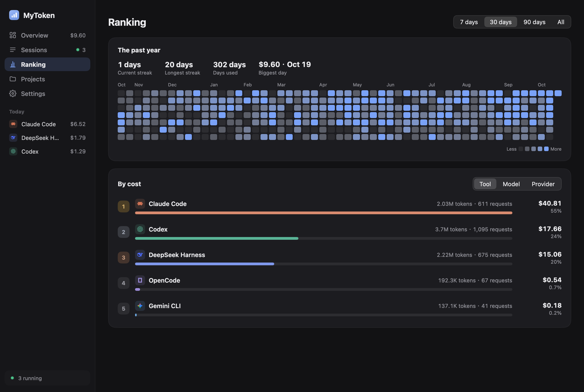
Task: Click rank badge 1 for Claude Code
Action: pos(124,206)
